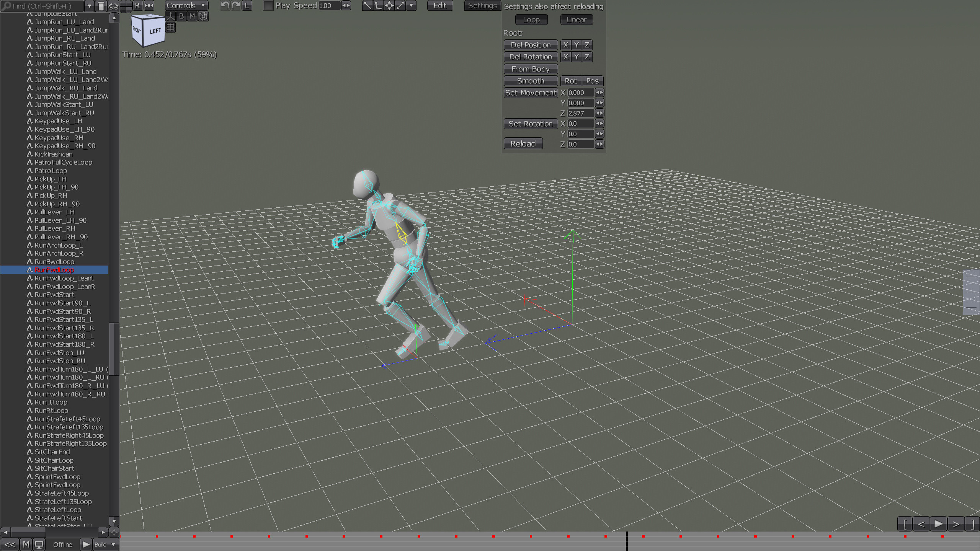Open the Controls dropdown
980x551 pixels.
click(186, 5)
